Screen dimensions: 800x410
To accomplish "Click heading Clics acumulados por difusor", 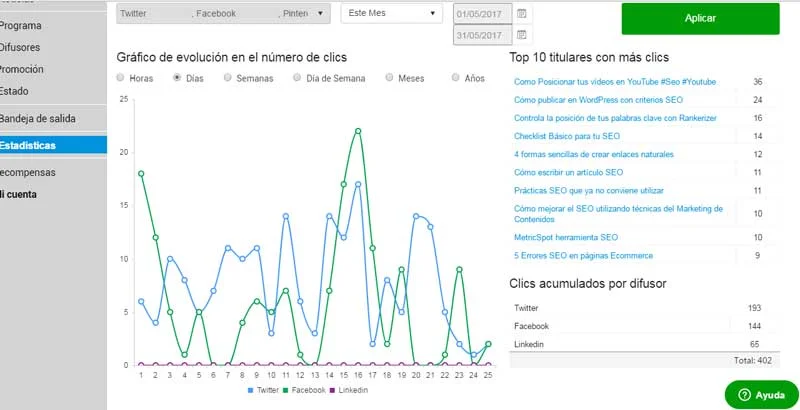I will pyautogui.click(x=588, y=284).
